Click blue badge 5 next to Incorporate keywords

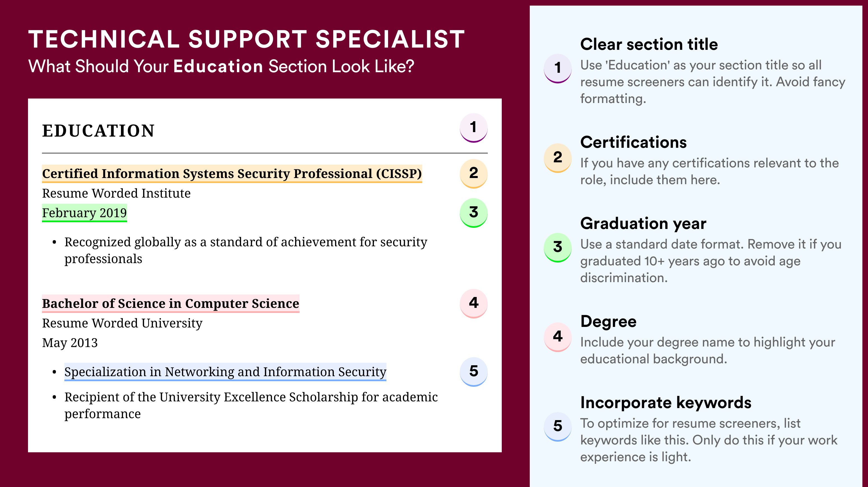pos(557,427)
